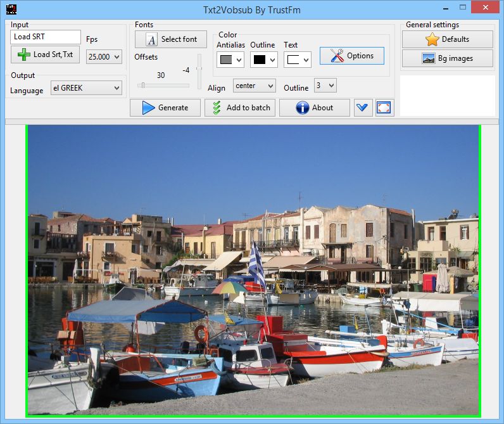Pick the Antialias gray color swatch
This screenshot has height=424, width=504.
[x=230, y=60]
